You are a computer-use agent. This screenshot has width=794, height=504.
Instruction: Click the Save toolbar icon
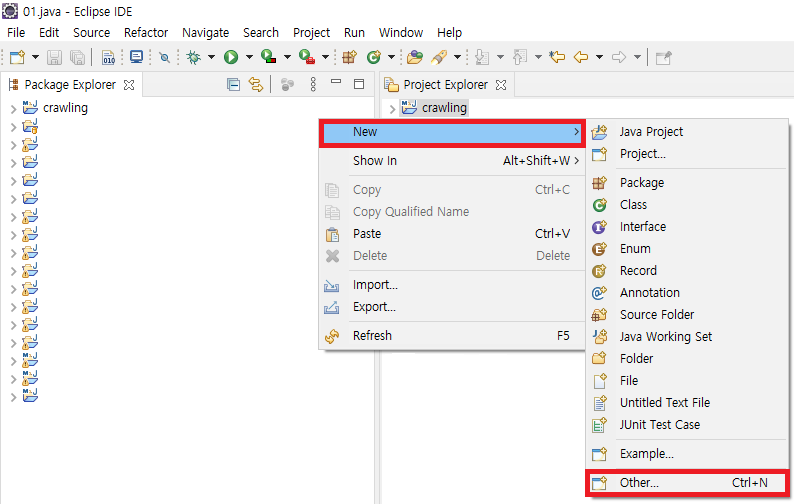pos(54,57)
